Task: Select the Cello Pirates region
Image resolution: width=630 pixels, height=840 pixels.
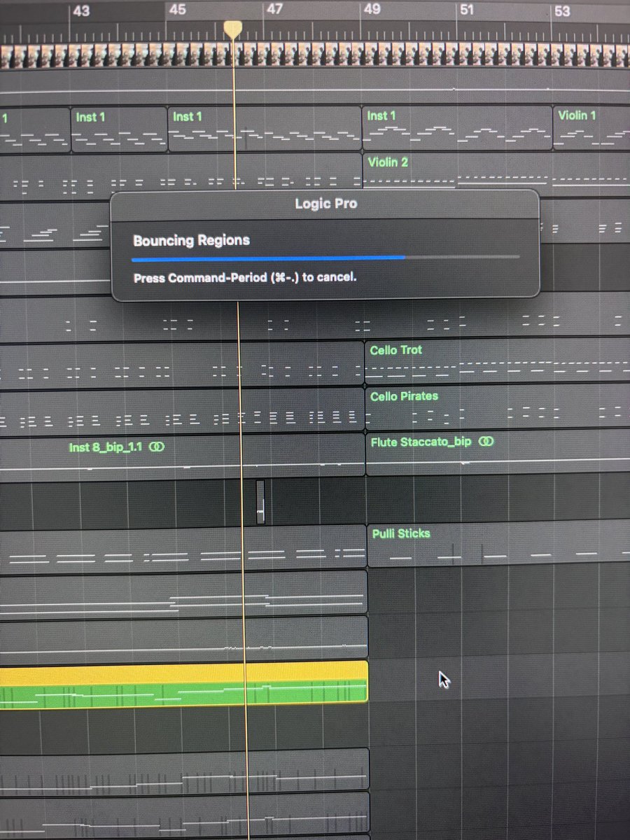Action: 497,409
